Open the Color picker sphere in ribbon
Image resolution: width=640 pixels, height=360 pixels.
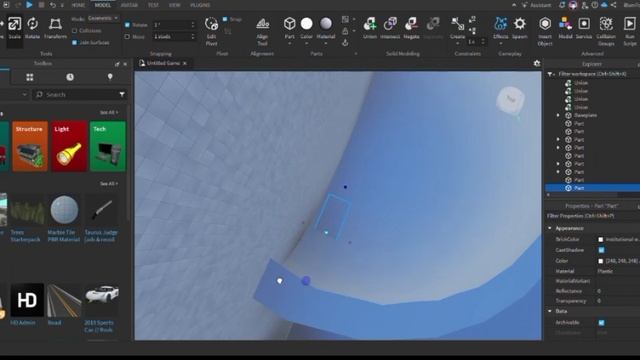pyautogui.click(x=307, y=24)
